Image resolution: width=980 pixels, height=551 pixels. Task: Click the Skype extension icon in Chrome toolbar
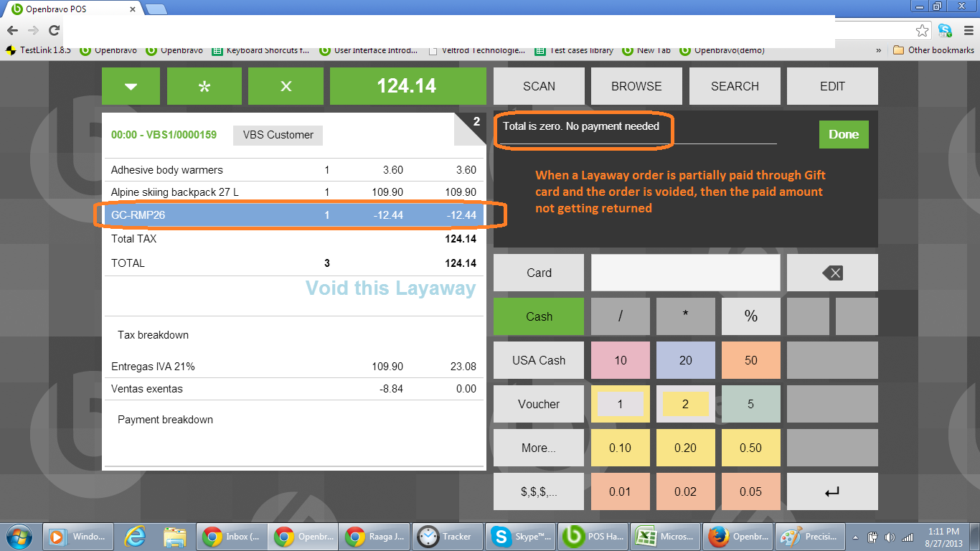(x=945, y=30)
